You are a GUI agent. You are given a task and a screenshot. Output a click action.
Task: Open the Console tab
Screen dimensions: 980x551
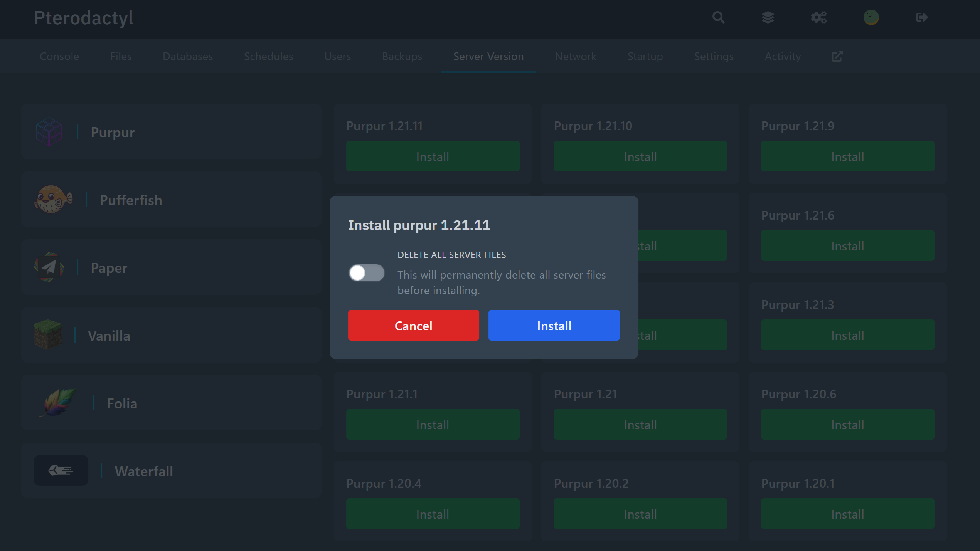[59, 56]
